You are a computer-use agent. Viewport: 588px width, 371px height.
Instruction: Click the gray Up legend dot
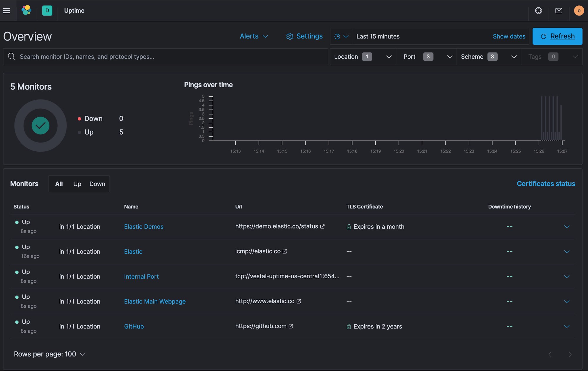point(79,132)
